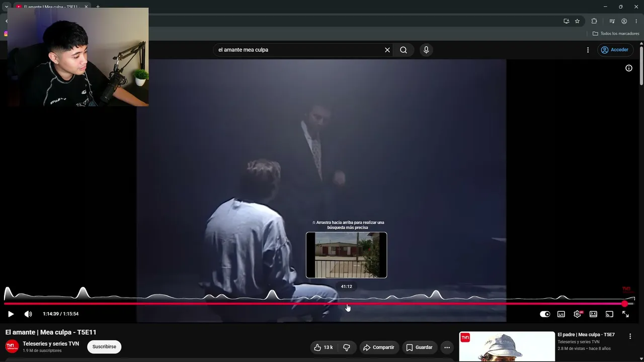The image size is (644, 362).
Task: Click the page vertical scrollbar
Action: [x=641, y=66]
